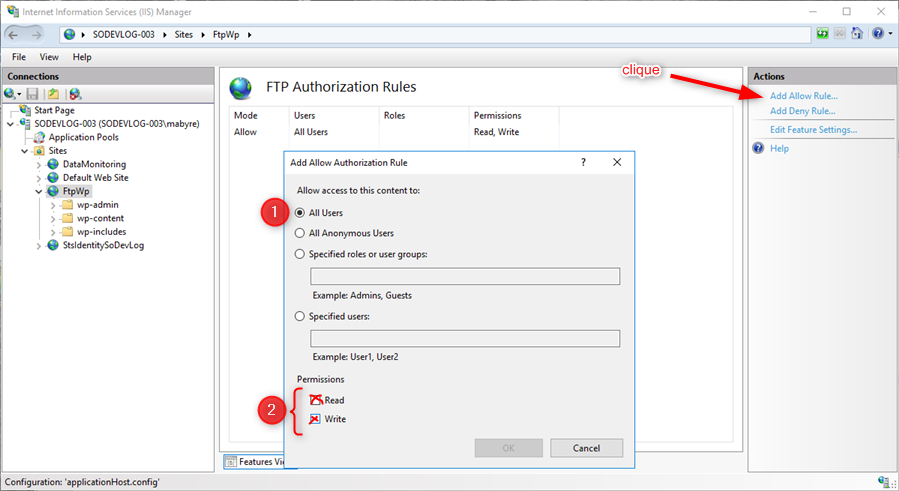Click the Cancel button in dialog

pos(586,448)
